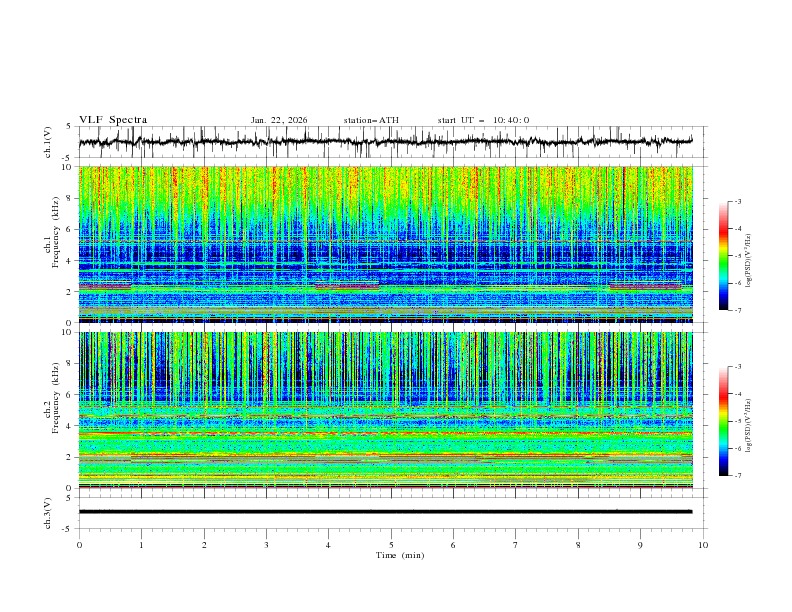The height and width of the screenshot is (612, 792).
Task: Click the "5" tick on the time axis
Action: (x=391, y=545)
